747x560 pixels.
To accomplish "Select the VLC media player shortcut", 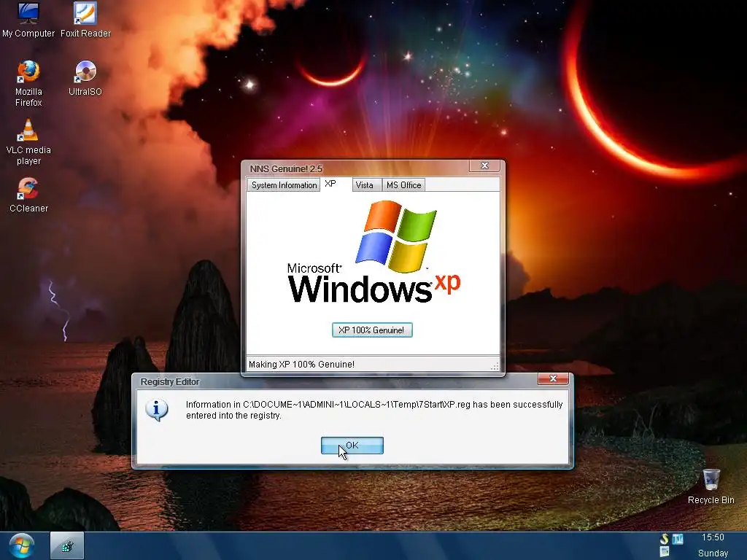I will click(x=28, y=142).
